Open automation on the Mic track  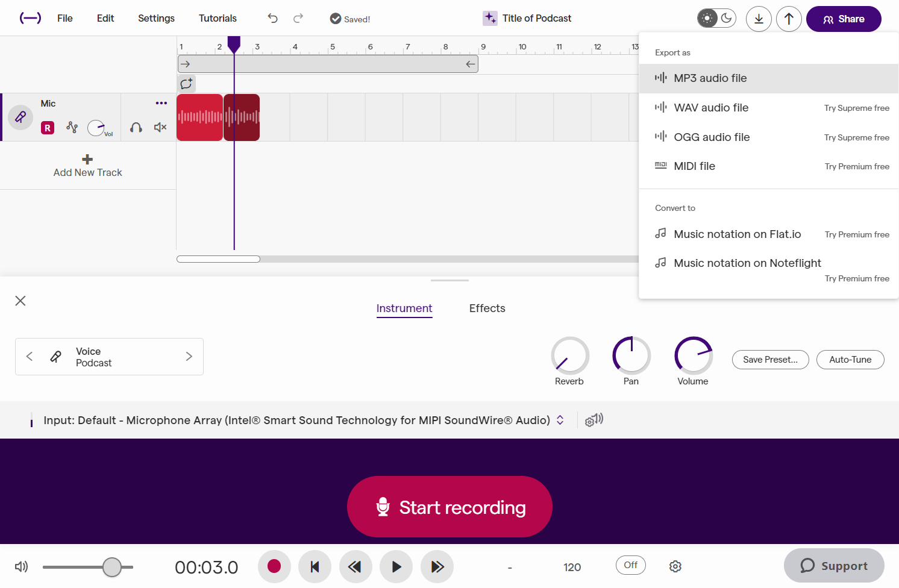72,127
